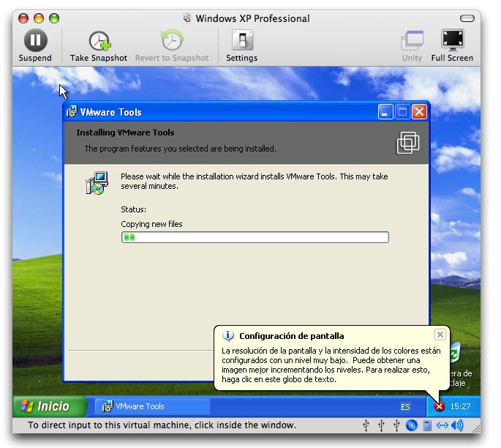Click the Revert to Snapshot icon

172,40
